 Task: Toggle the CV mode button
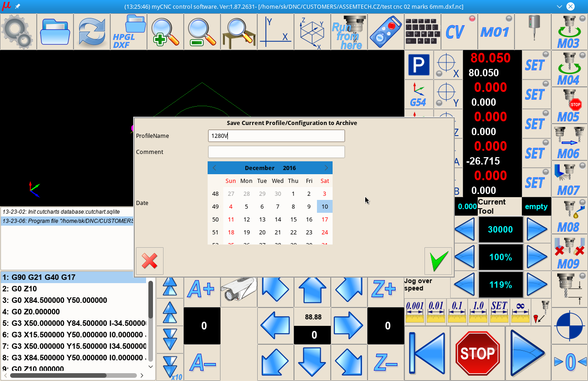coord(459,31)
